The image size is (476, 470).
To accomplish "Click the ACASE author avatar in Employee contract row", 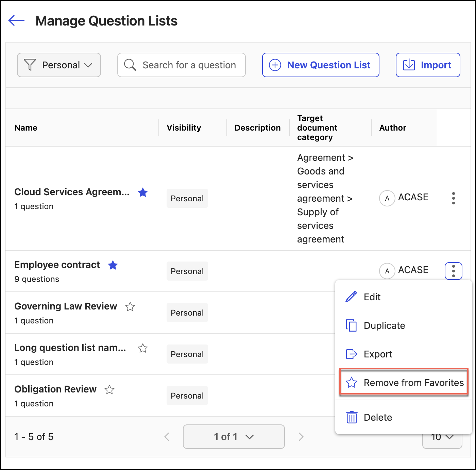I will click(x=387, y=271).
